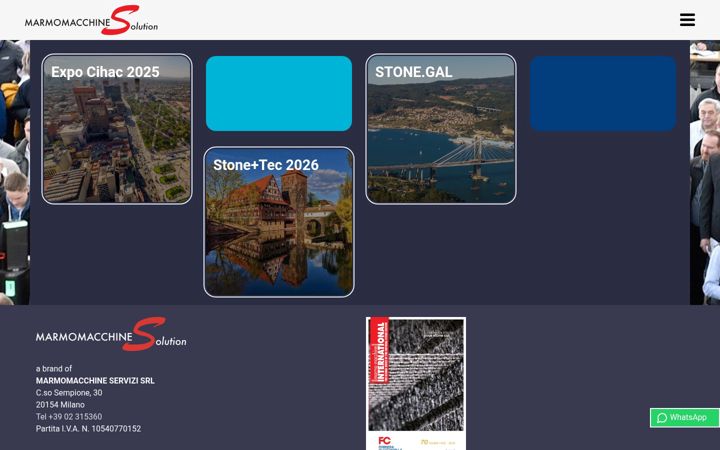
Task: Click '20154 Milano' text
Action: (x=60, y=405)
